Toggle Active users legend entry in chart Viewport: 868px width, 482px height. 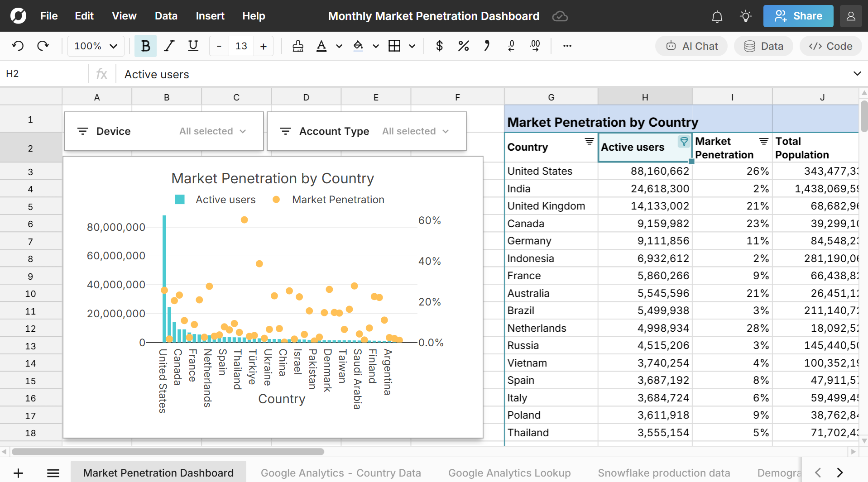coord(215,200)
